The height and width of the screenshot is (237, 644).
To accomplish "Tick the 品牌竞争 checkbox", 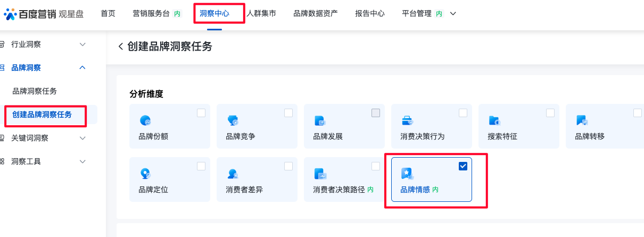I will [x=288, y=113].
